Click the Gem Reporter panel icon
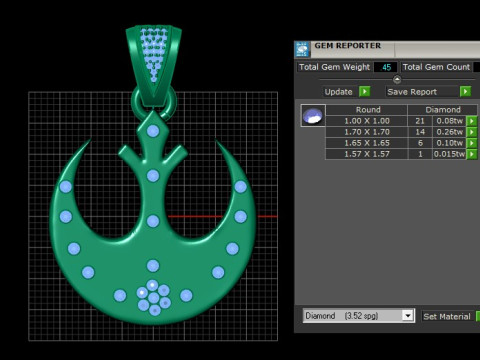The height and width of the screenshot is (360, 480). pyautogui.click(x=303, y=50)
